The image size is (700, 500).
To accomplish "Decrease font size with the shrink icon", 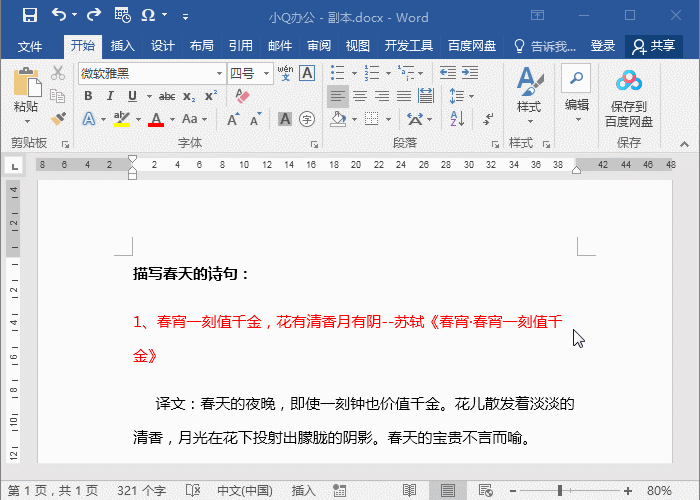I will point(255,119).
